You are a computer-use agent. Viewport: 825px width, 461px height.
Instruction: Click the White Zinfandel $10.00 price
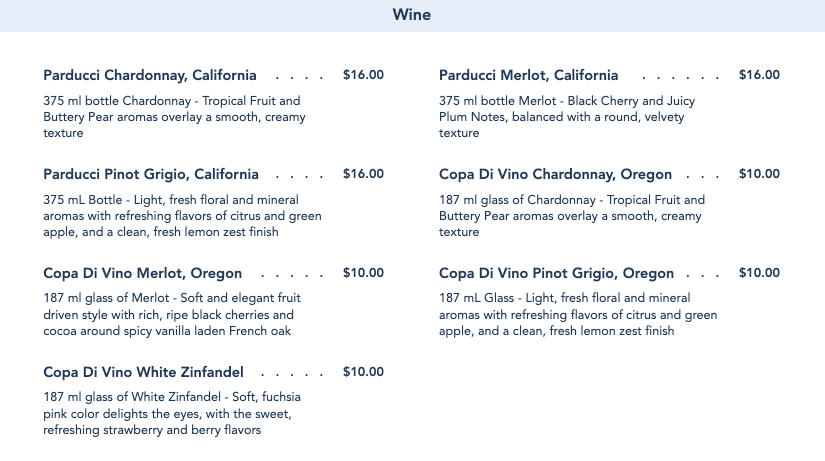point(363,372)
